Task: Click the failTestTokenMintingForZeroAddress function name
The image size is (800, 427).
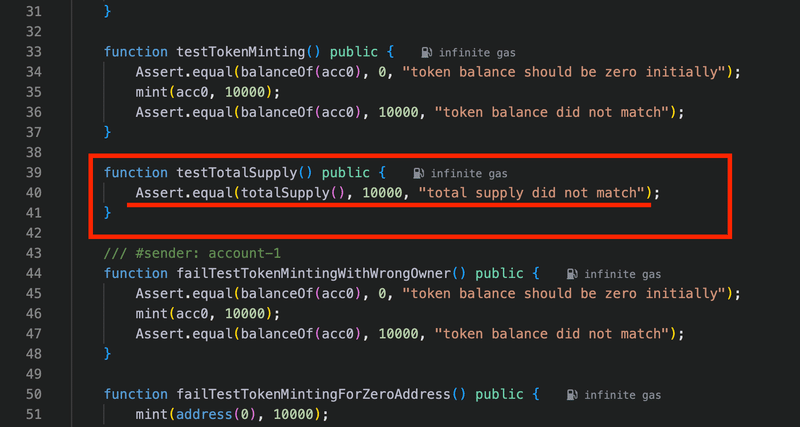Action: coord(313,395)
